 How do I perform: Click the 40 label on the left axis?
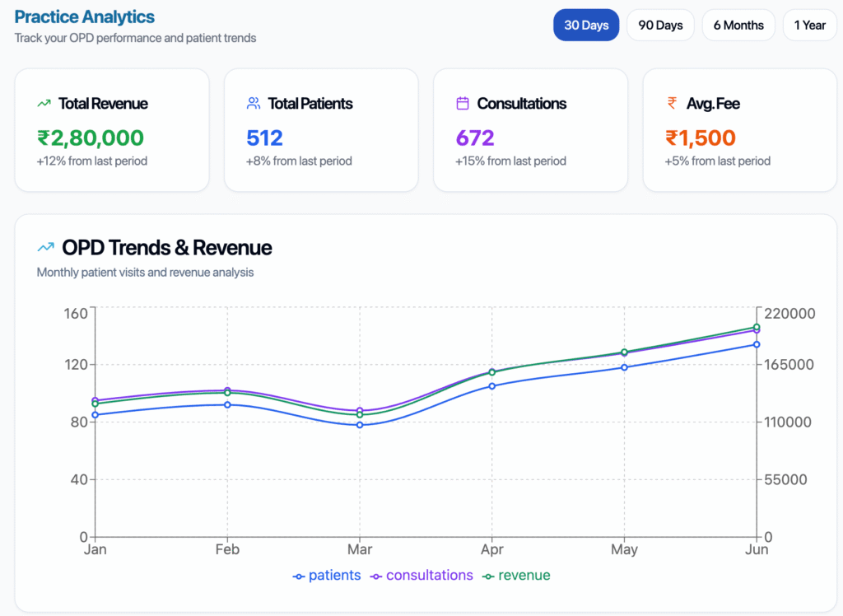[79, 479]
